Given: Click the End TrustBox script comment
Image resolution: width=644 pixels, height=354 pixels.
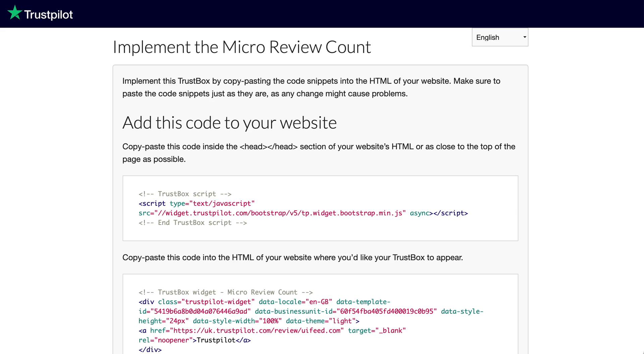Looking at the screenshot, I should point(193,223).
